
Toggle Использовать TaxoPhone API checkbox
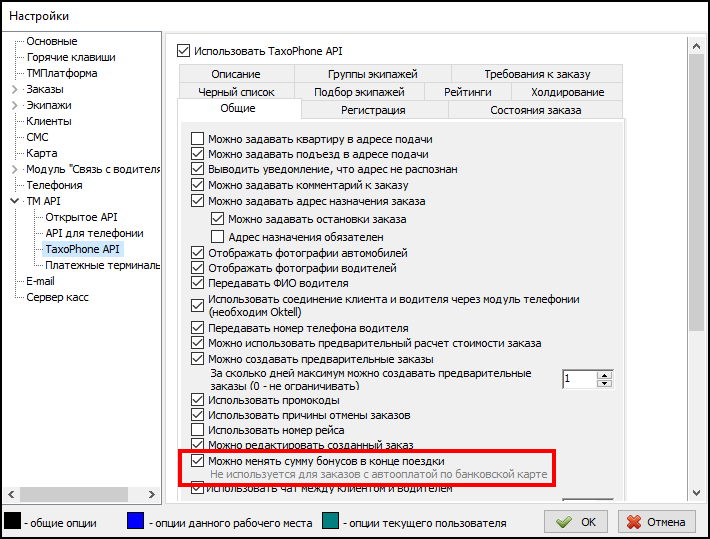click(x=183, y=50)
